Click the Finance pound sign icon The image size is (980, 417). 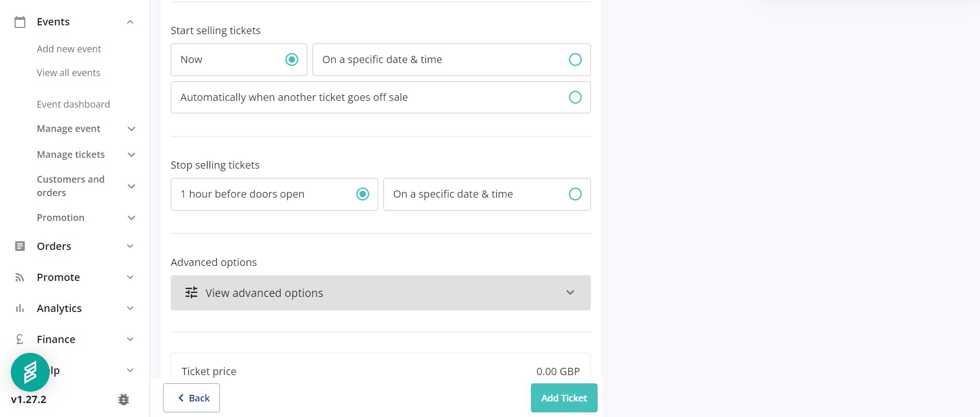[20, 339]
